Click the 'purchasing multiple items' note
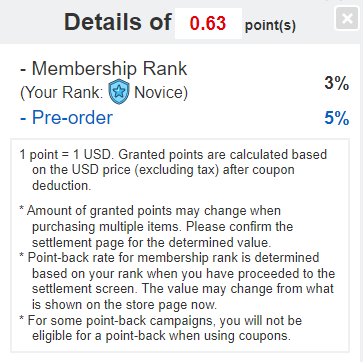Image resolution: width=363 pixels, height=362 pixels. point(107,227)
